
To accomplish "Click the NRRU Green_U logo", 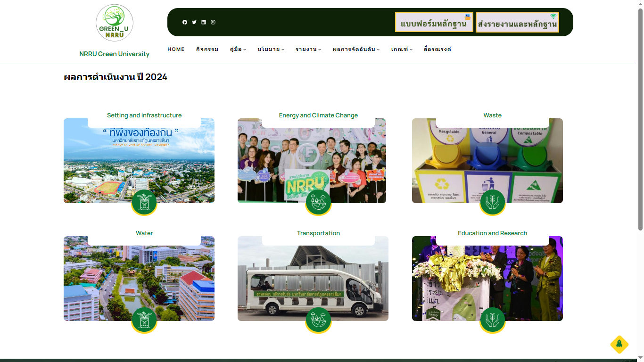I will [115, 23].
